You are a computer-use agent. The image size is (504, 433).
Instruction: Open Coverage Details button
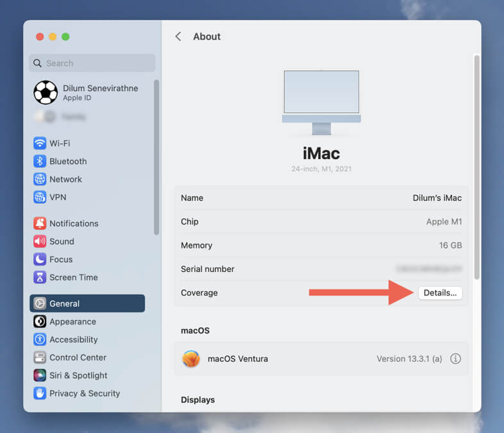440,293
